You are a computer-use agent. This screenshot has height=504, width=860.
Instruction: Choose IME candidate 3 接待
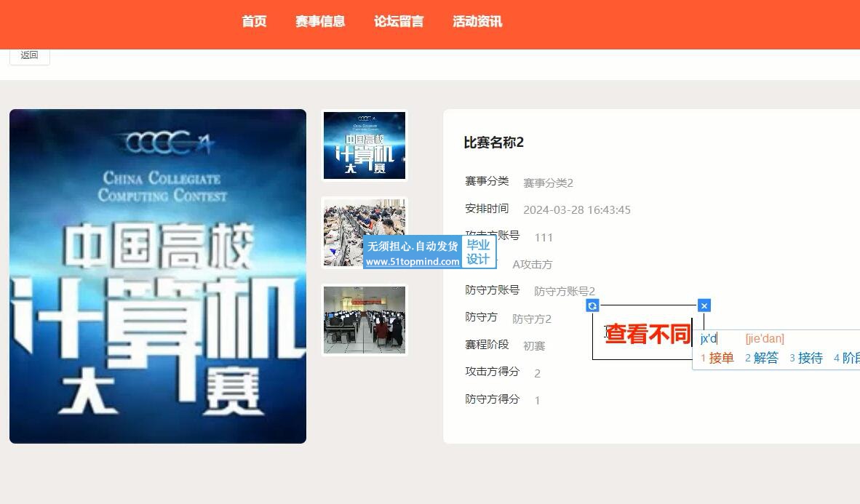[806, 358]
